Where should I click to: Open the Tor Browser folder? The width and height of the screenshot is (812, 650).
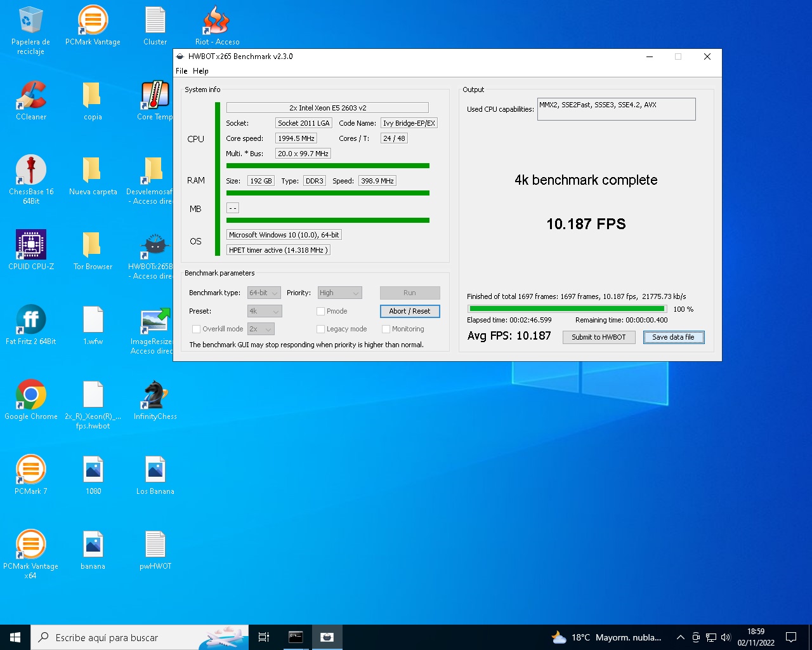93,251
